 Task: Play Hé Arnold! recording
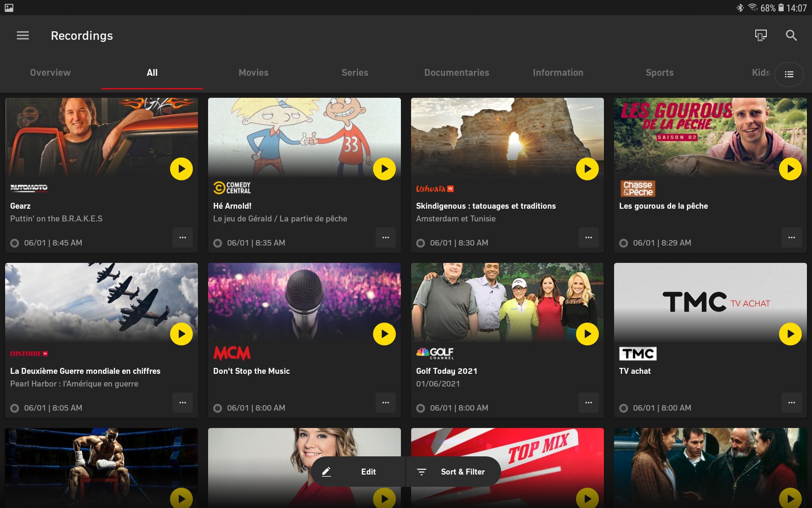384,169
